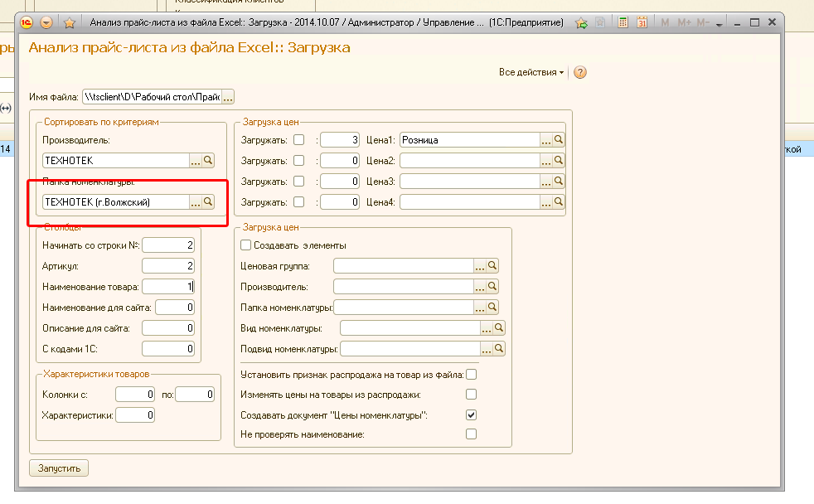Image resolution: width=814 pixels, height=504 pixels.
Task: Click magnifier next to Розница price field
Action: 559,139
